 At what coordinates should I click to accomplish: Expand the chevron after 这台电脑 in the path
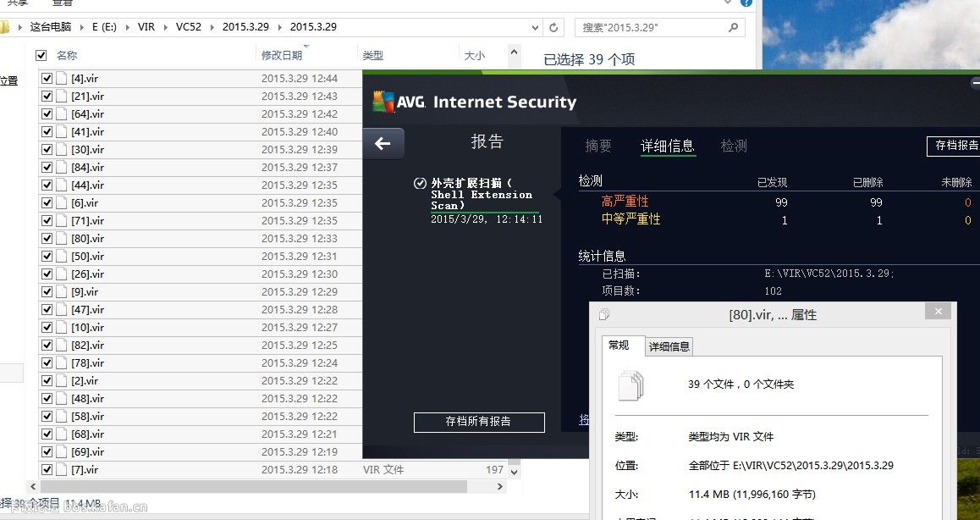coord(81,27)
